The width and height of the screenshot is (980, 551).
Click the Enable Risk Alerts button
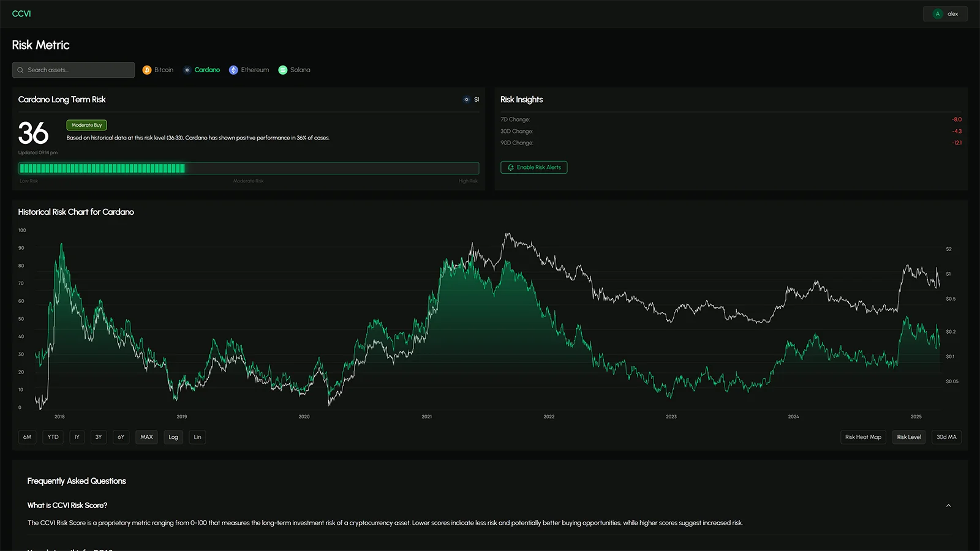pos(533,167)
